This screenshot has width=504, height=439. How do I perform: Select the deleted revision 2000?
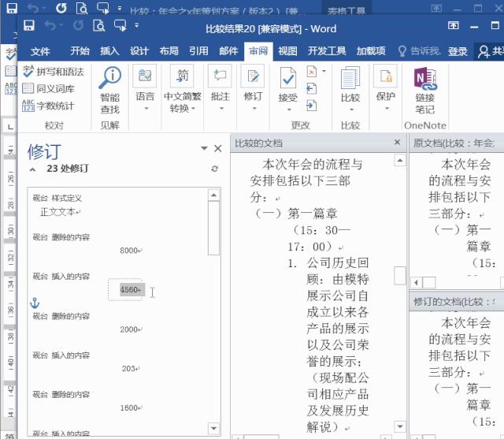pyautogui.click(x=131, y=329)
